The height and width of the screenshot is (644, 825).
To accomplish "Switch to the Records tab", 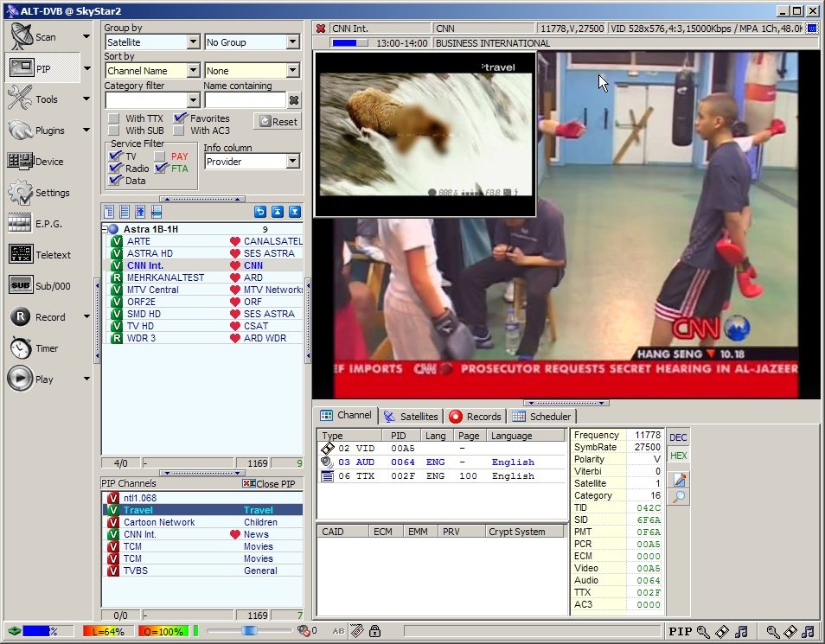I will pos(475,416).
